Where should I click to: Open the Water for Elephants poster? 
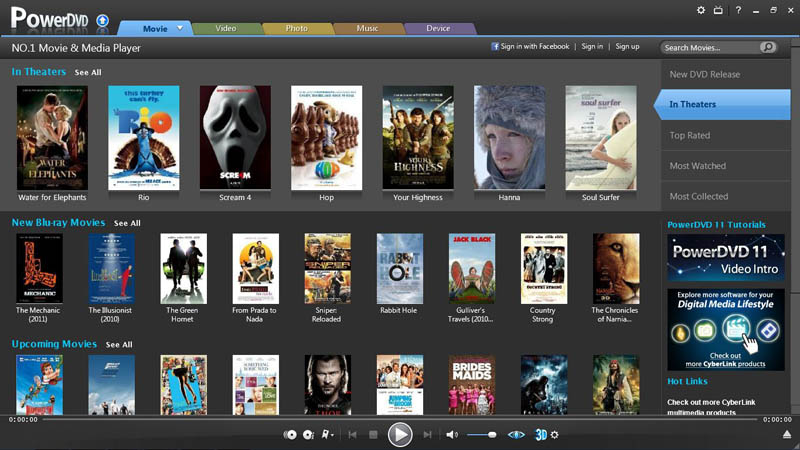click(x=52, y=138)
